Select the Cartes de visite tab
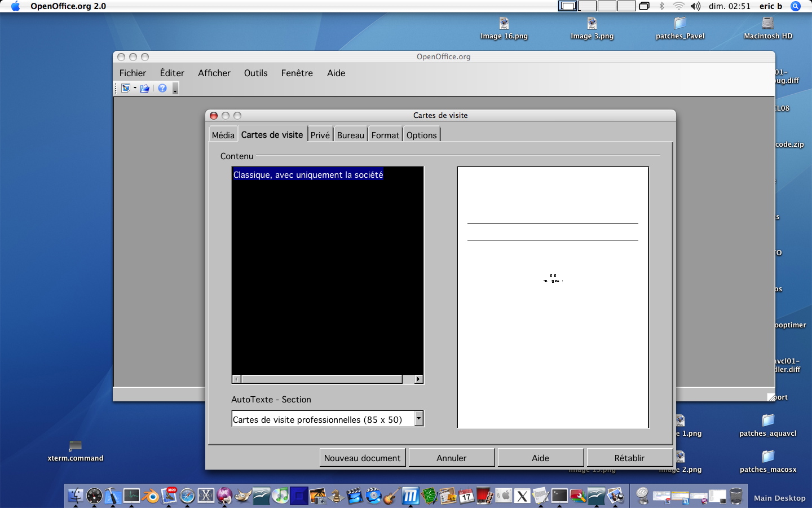 click(x=272, y=134)
